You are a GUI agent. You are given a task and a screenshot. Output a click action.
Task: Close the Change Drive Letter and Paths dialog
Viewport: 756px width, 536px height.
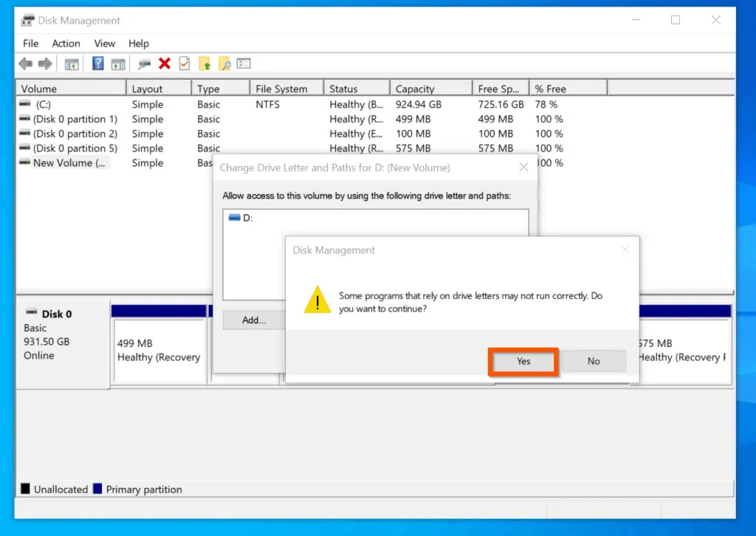523,168
